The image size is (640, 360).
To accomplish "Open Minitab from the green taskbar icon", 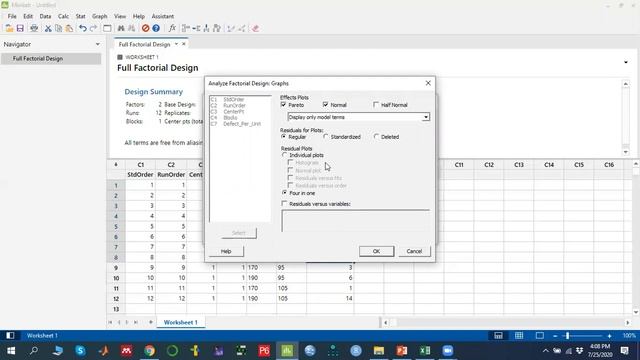I will pos(287,350).
